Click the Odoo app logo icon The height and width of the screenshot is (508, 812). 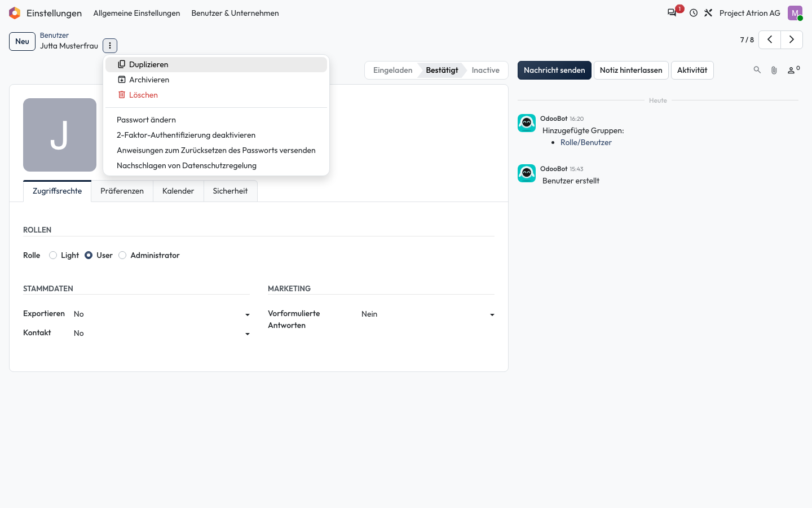coord(15,13)
